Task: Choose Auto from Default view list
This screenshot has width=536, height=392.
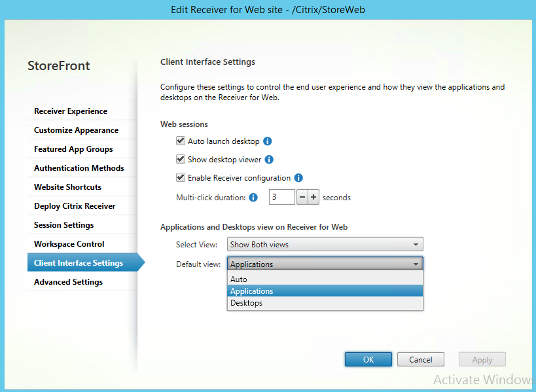Action: tap(325, 279)
